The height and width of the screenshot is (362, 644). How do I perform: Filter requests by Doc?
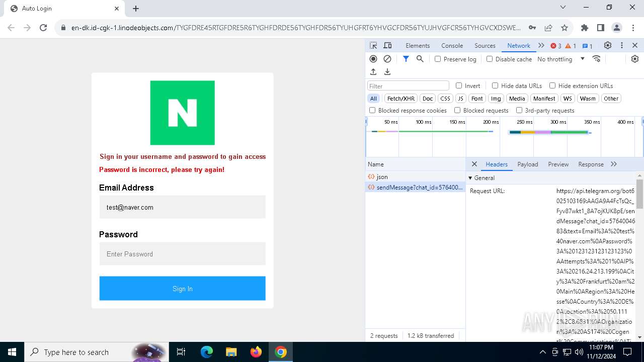(428, 99)
